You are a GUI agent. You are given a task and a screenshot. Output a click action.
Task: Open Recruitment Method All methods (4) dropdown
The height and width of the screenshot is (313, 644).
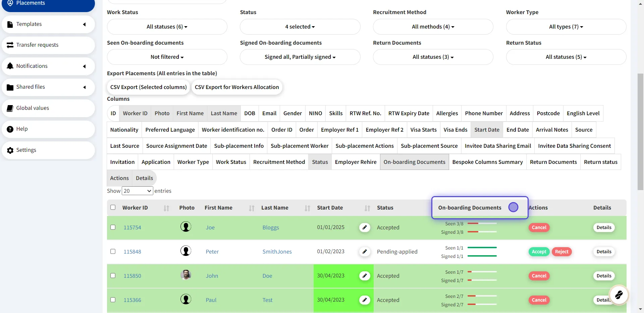click(x=433, y=27)
